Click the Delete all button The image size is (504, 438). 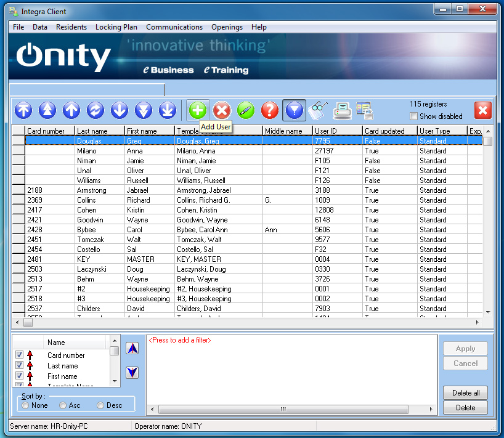[x=465, y=393]
